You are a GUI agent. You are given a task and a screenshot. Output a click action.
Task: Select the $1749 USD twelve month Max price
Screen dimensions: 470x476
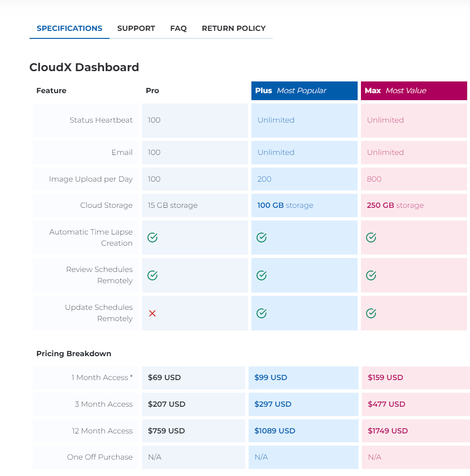[x=388, y=431]
